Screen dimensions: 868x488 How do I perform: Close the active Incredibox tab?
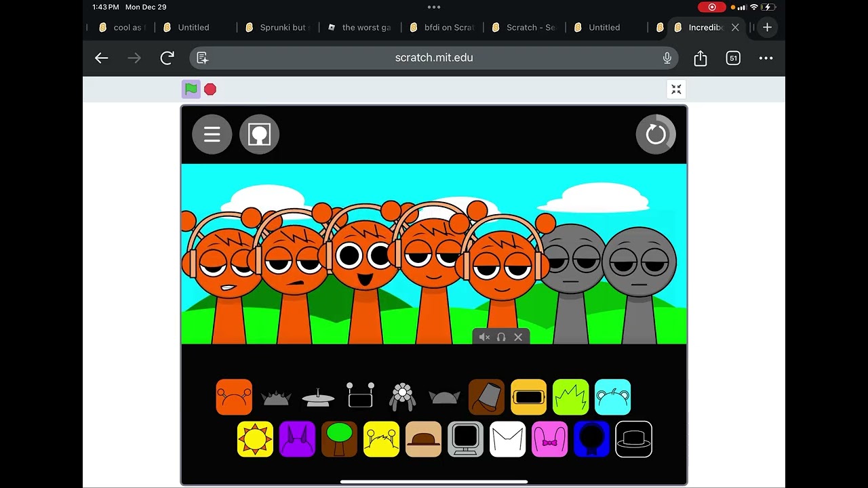[x=735, y=28]
